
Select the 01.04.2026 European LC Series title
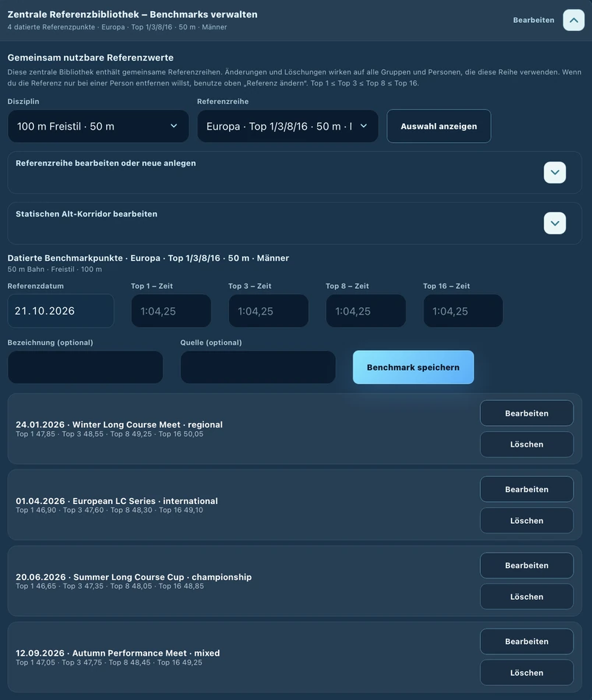click(x=117, y=501)
